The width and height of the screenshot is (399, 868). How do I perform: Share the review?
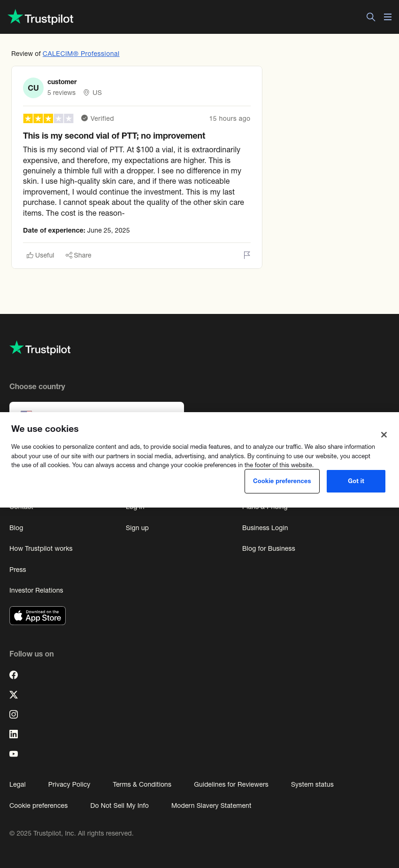tap(78, 255)
